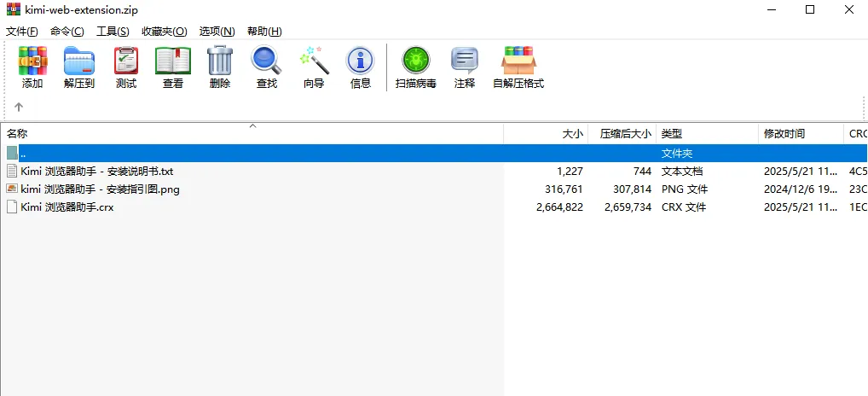The image size is (868, 396).
Task: Sort by the 名称 column header
Action: click(x=252, y=133)
